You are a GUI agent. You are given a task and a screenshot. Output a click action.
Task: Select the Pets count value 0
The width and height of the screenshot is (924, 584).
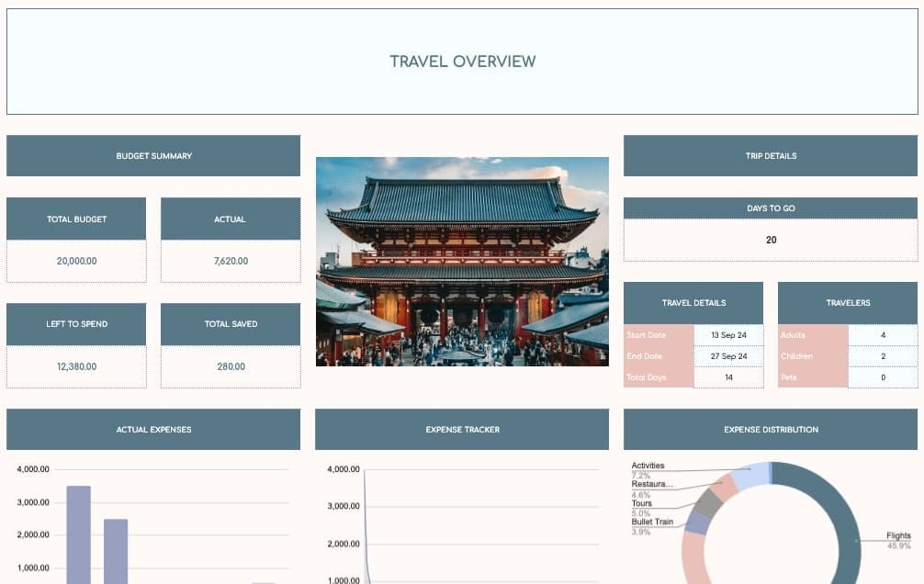point(883,377)
